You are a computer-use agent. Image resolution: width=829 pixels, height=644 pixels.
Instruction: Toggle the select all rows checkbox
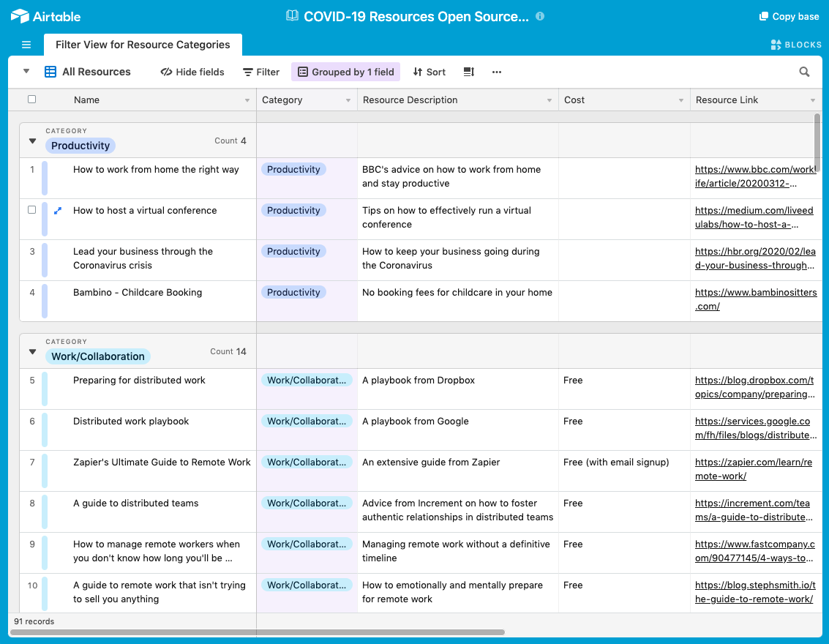(x=31, y=100)
